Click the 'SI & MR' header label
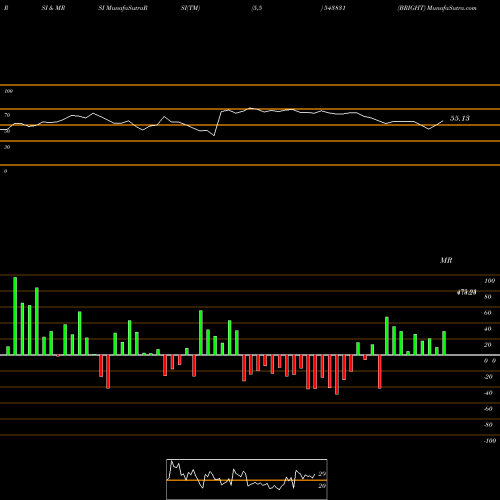The height and width of the screenshot is (500, 500). pos(53,8)
